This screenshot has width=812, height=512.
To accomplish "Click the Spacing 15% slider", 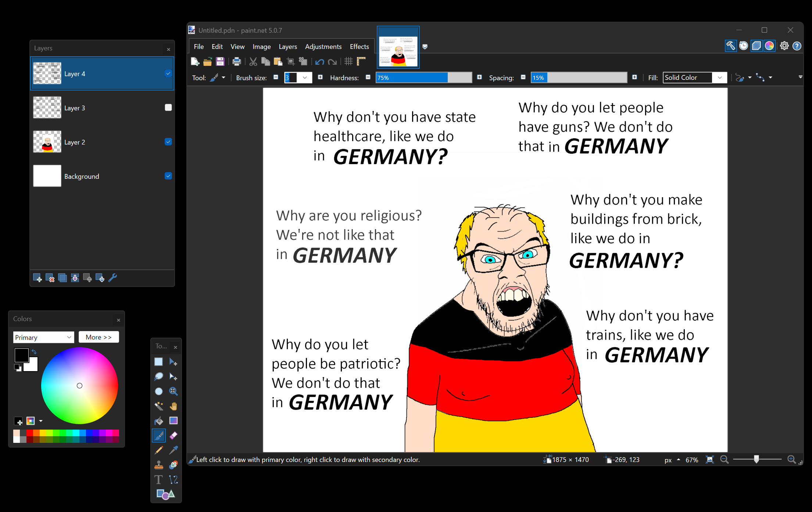I will (579, 78).
